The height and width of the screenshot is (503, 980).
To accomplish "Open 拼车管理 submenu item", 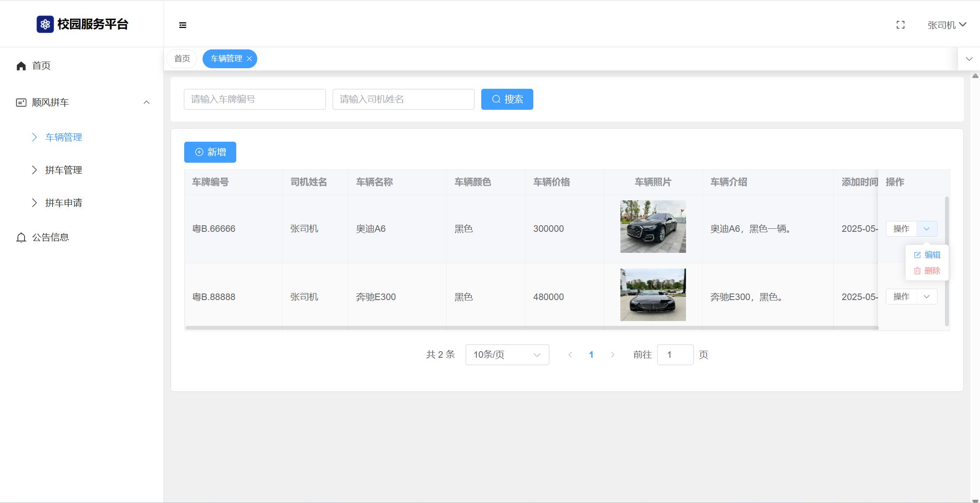I will coord(63,170).
